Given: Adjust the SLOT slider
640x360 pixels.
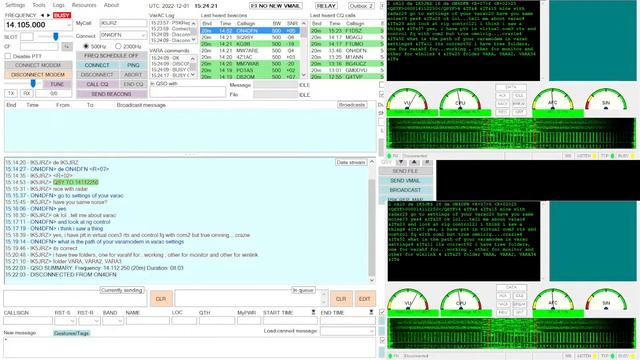Looking at the screenshot, I should (x=56, y=37).
